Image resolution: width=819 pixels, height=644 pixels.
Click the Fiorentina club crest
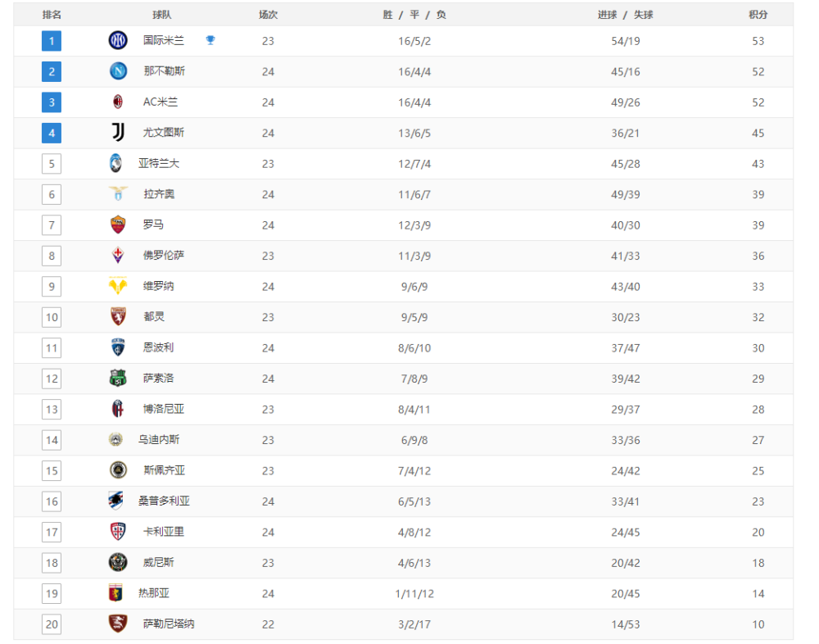118,255
